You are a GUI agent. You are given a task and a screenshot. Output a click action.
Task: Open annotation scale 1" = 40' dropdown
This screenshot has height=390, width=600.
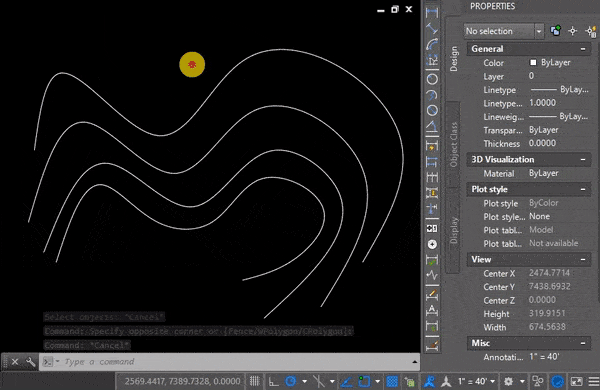[x=476, y=381]
